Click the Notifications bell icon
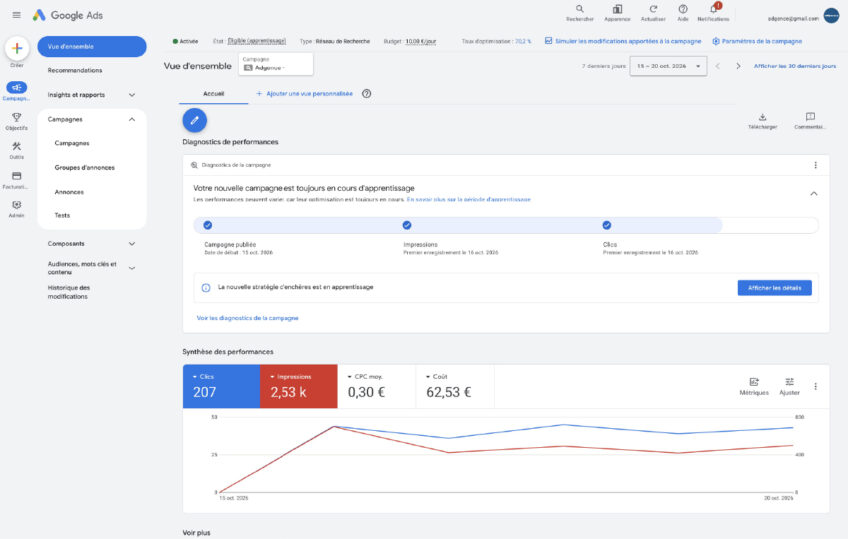Viewport: 848px width, 539px height. tap(713, 9)
